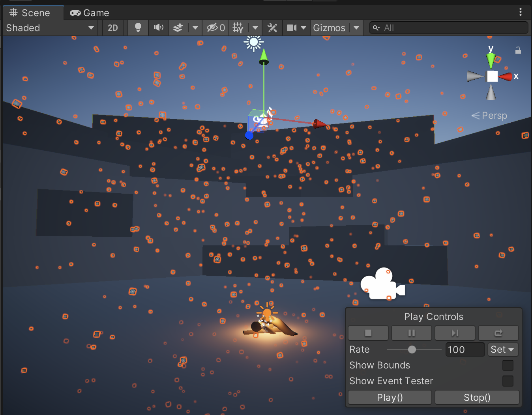Toggle skybox and effects icon

178,28
